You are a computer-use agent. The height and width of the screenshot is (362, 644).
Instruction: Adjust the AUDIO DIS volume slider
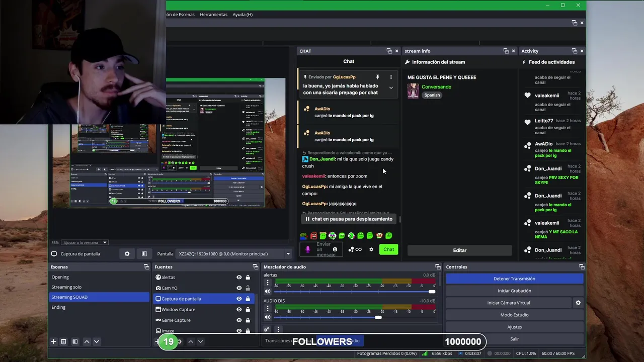(354, 317)
